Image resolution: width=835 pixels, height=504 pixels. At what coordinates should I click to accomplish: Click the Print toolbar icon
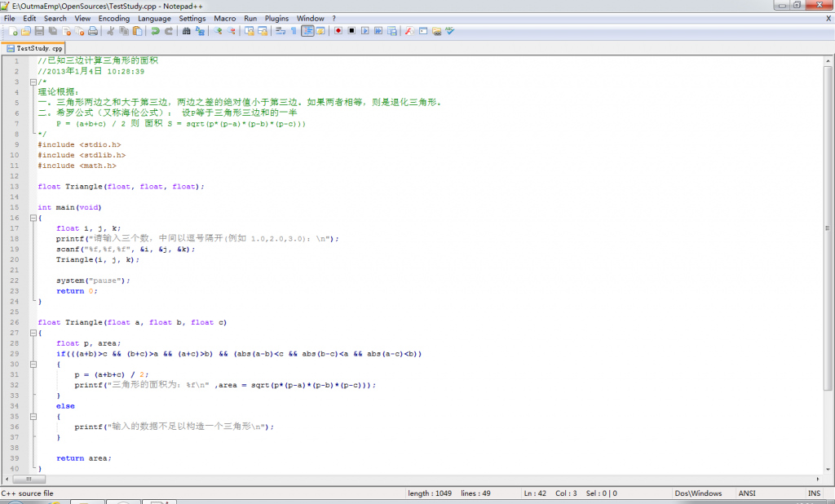(93, 31)
